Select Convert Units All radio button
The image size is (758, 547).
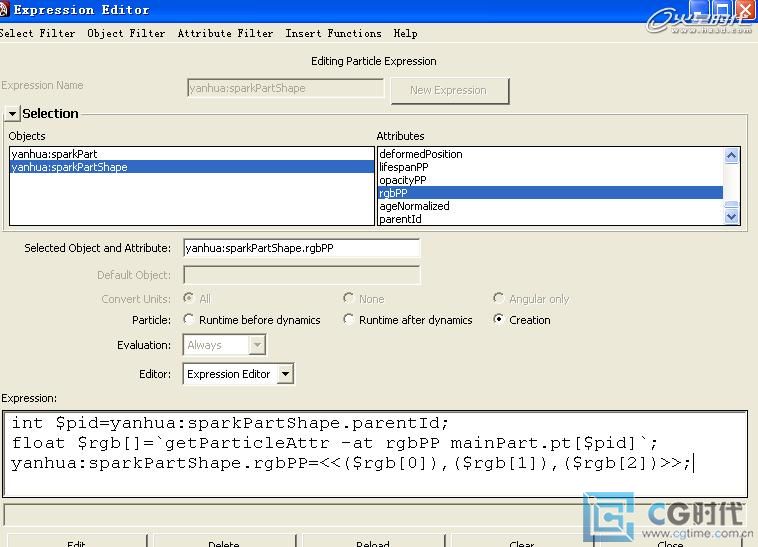(189, 298)
